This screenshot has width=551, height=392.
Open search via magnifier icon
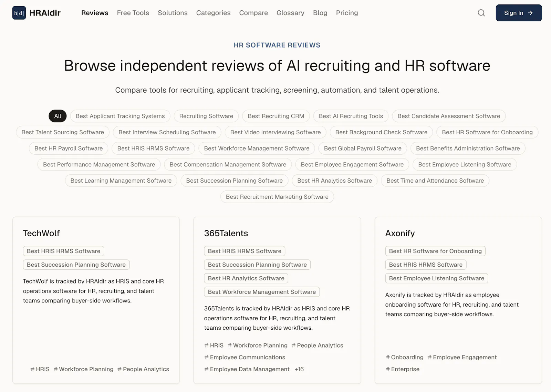(x=481, y=13)
